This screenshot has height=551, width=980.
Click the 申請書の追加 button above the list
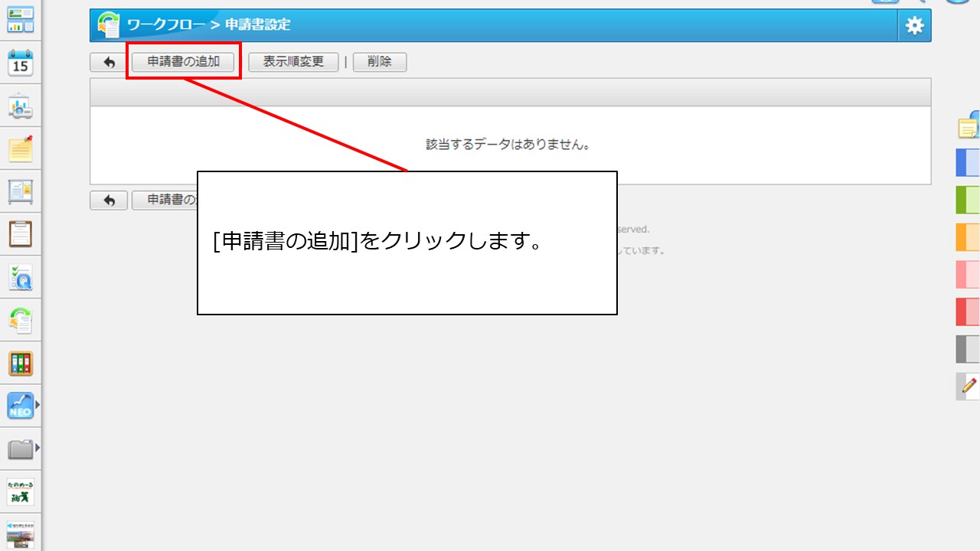(184, 62)
